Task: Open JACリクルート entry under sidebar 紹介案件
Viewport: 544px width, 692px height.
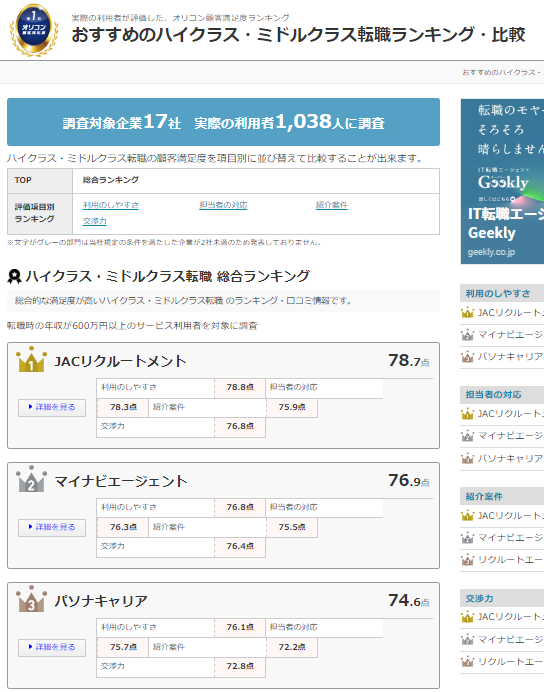Action: 510,515
